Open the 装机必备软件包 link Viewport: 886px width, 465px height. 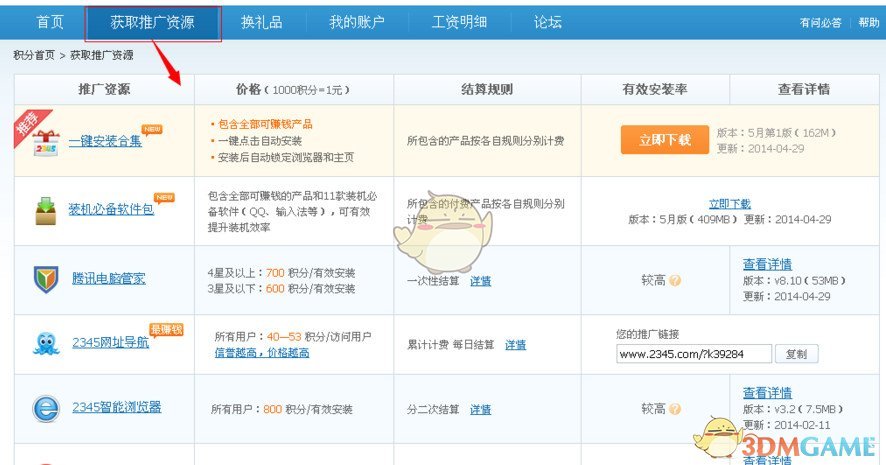point(111,210)
